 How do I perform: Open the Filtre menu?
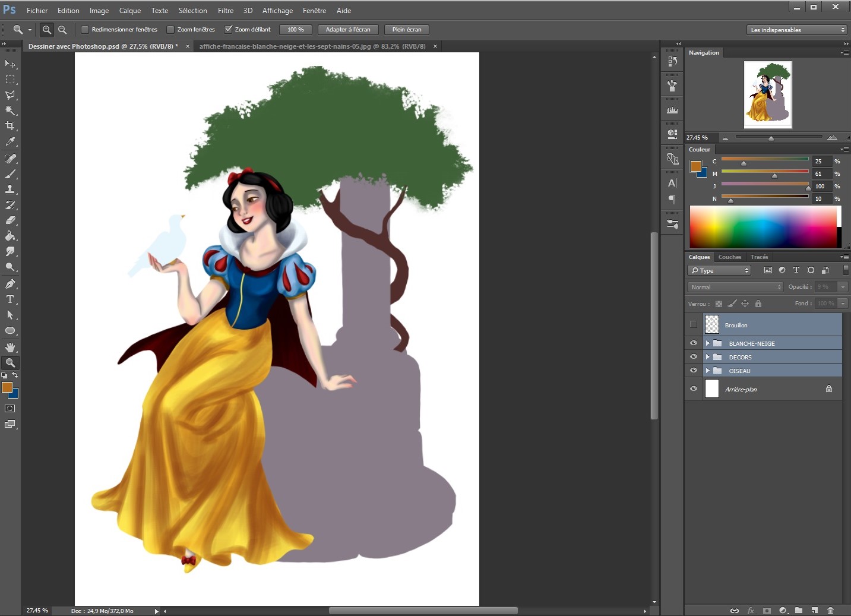click(x=226, y=10)
